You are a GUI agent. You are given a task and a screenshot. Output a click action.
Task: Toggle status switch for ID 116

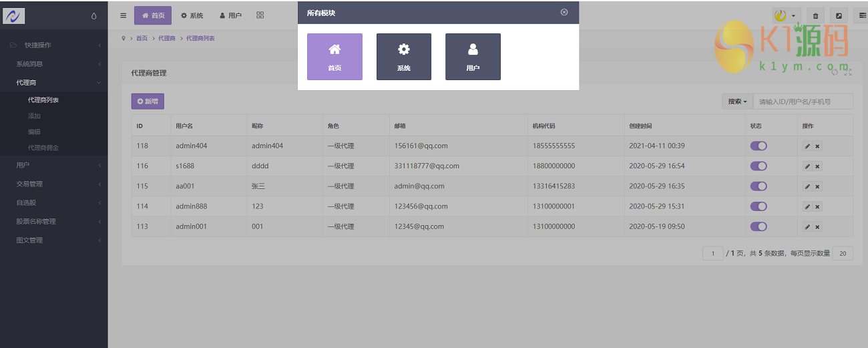click(x=758, y=166)
